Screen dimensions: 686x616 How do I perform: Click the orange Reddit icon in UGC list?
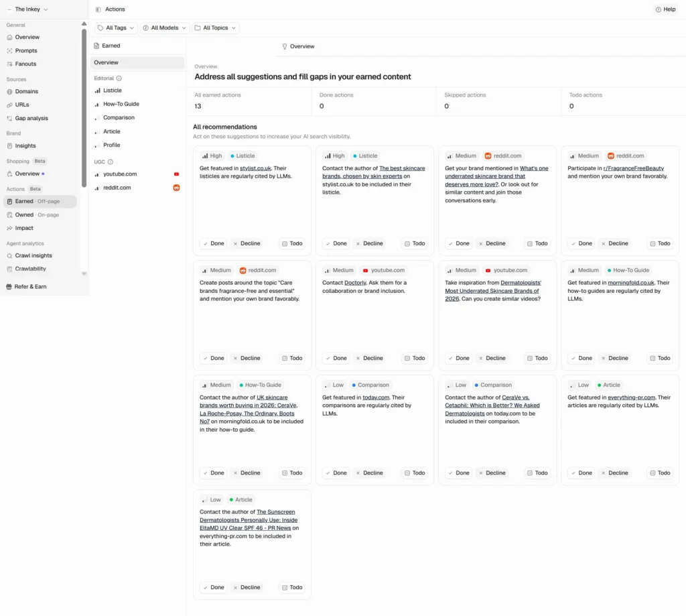(x=176, y=188)
